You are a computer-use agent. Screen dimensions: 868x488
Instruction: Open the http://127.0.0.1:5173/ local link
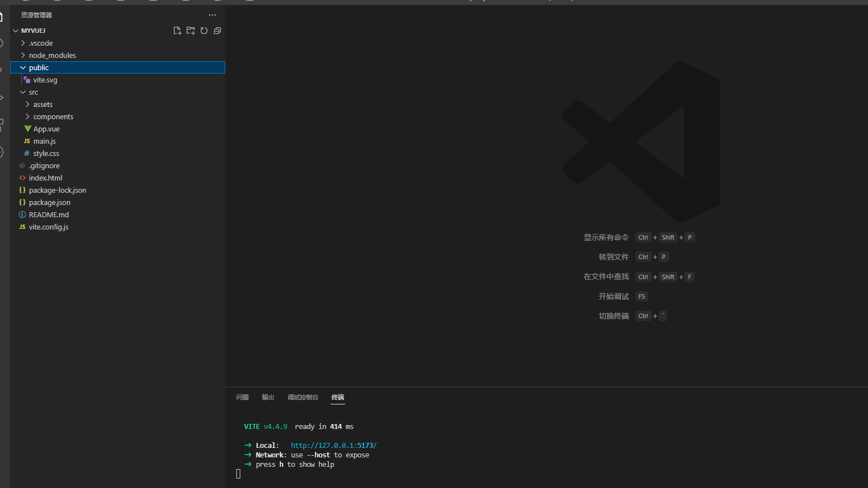coord(334,446)
